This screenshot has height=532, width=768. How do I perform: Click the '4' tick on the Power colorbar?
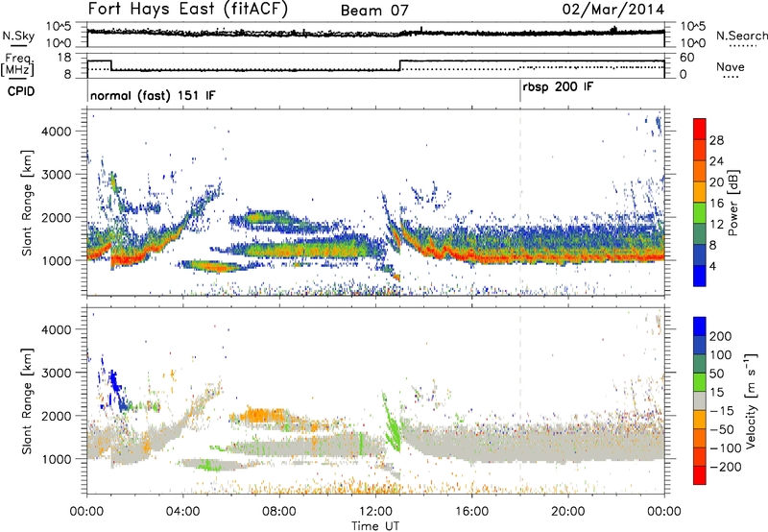713,266
